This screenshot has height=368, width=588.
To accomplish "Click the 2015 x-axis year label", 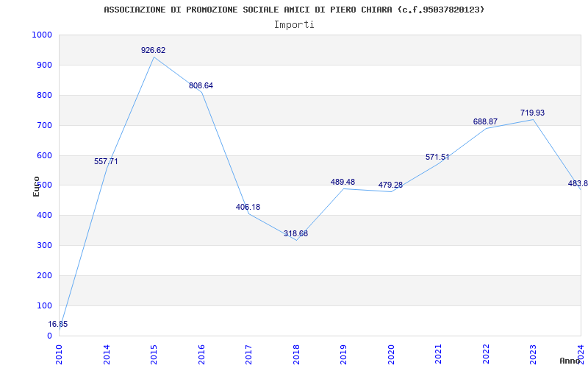I will pos(154,355).
